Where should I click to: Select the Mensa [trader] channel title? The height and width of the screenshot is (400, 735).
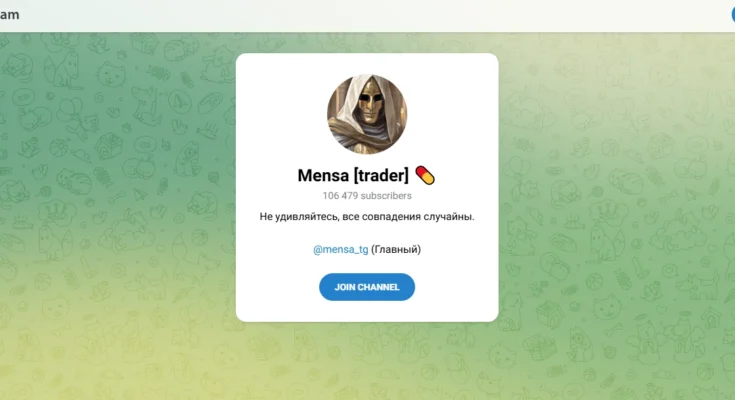353,175
